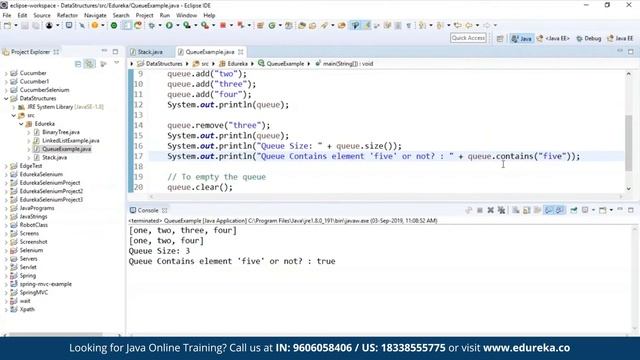640x360 pixels.
Task: Toggle Link with Editor in Project Explorer
Action: 89,64
